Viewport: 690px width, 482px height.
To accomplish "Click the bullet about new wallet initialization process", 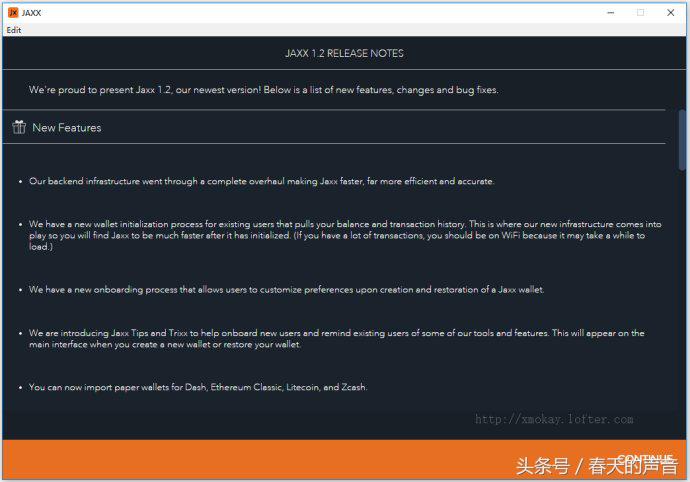I will tap(345, 235).
